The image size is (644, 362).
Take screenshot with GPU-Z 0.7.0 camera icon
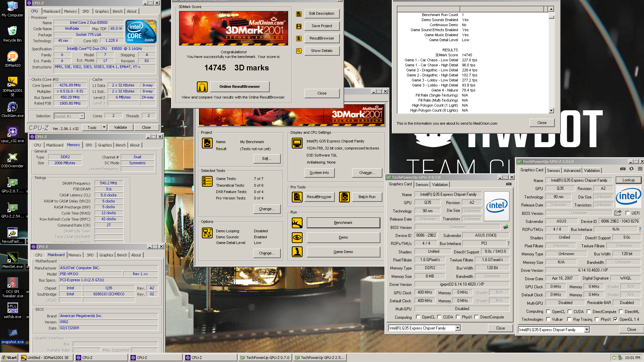coord(509,184)
